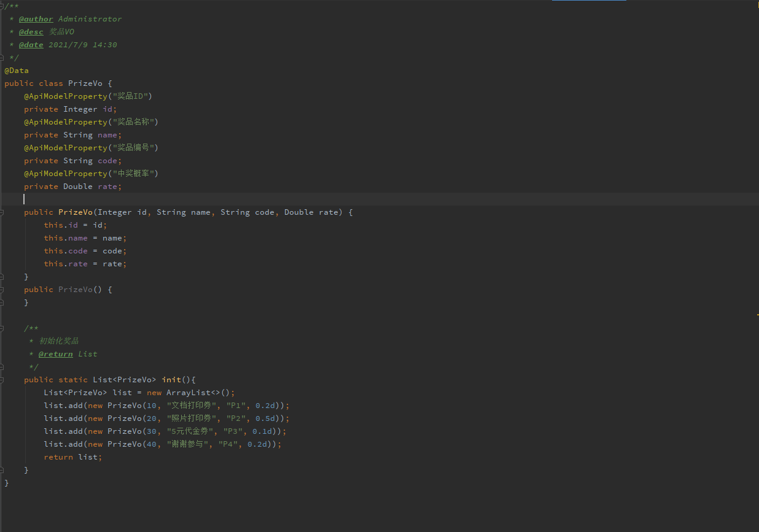Screen dimensions: 759x532
Task: Collapse the parameterized PrizeVo constructor
Action: (x=2, y=212)
